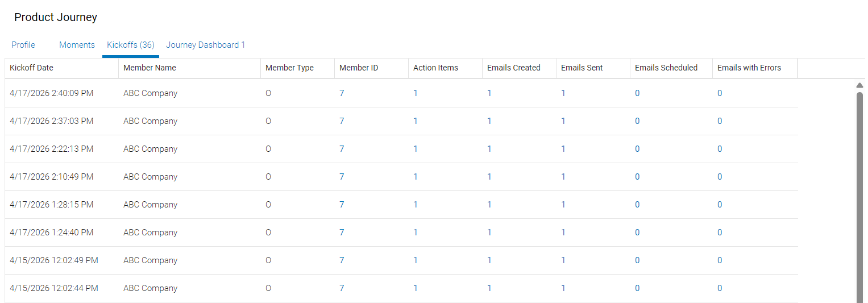Click Member Type O in 2:10:49 PM row

pos(268,177)
